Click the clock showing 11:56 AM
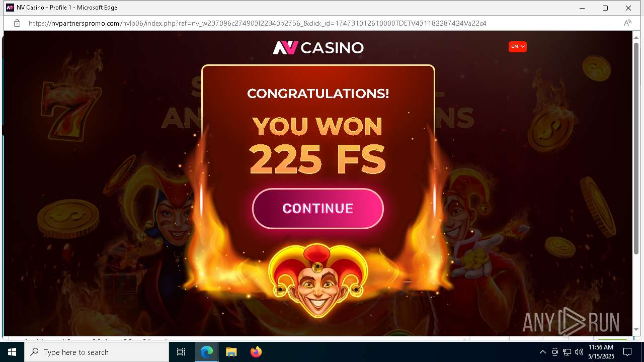This screenshot has width=644, height=362. point(601,352)
